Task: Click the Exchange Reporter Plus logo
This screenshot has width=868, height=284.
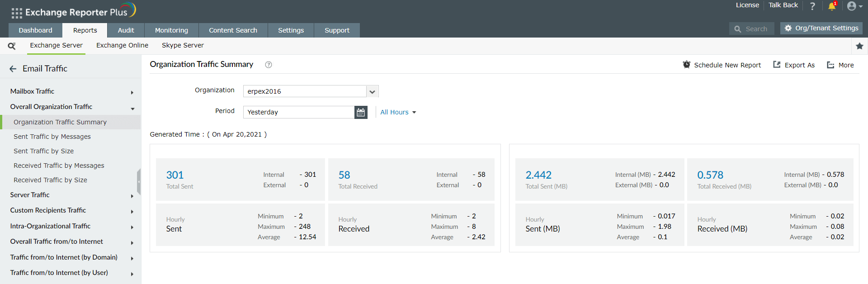Action: click(x=80, y=11)
